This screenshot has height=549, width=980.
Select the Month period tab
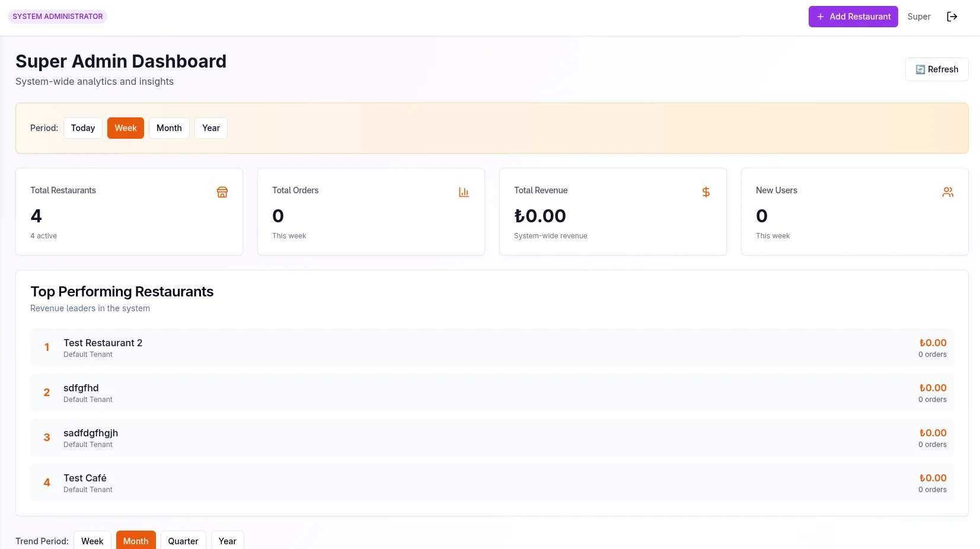pyautogui.click(x=169, y=128)
